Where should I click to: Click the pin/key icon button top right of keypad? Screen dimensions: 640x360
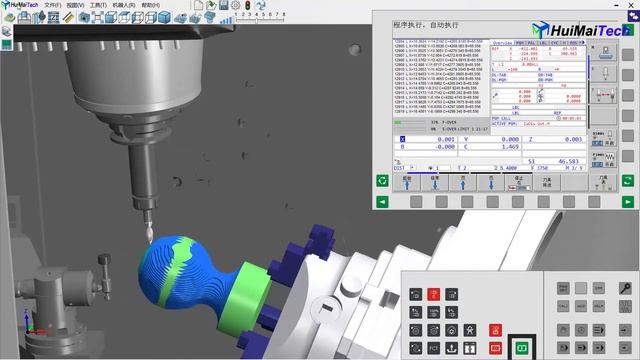point(625,288)
